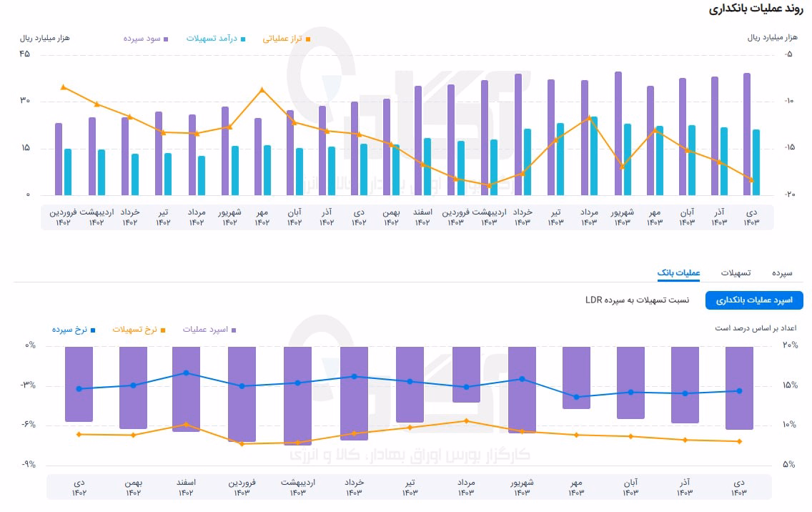Click the cyan درآمد تسهیلات bar for مرداد ۱۴۰۳
812x512 pixels.
594,156
